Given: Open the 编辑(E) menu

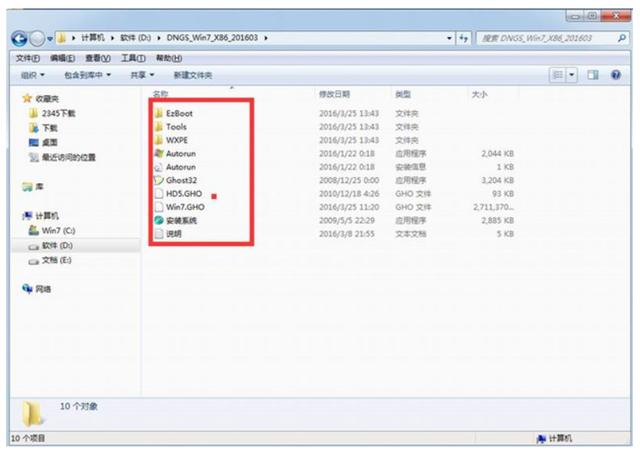Looking at the screenshot, I should pyautogui.click(x=62, y=58).
